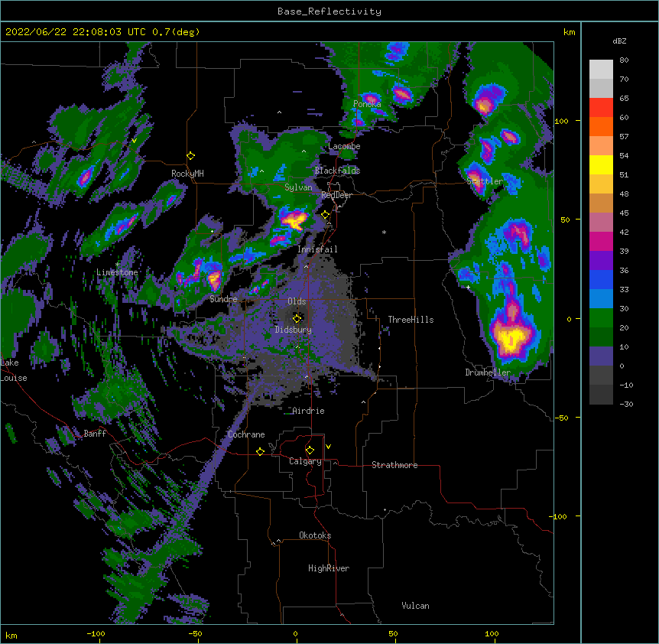Click the yellow diamond marker below Cochrane

point(260,451)
